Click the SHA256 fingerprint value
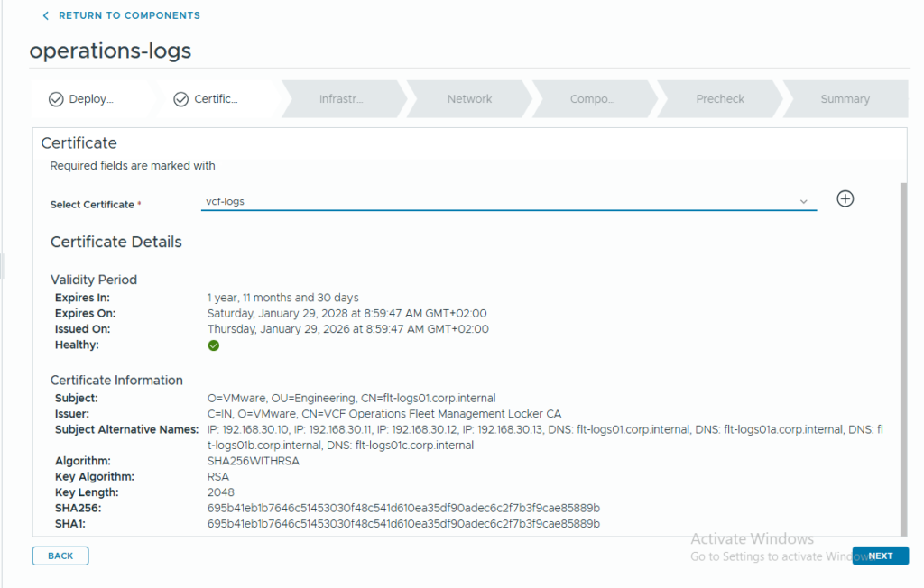This screenshot has width=924, height=588. (x=403, y=508)
